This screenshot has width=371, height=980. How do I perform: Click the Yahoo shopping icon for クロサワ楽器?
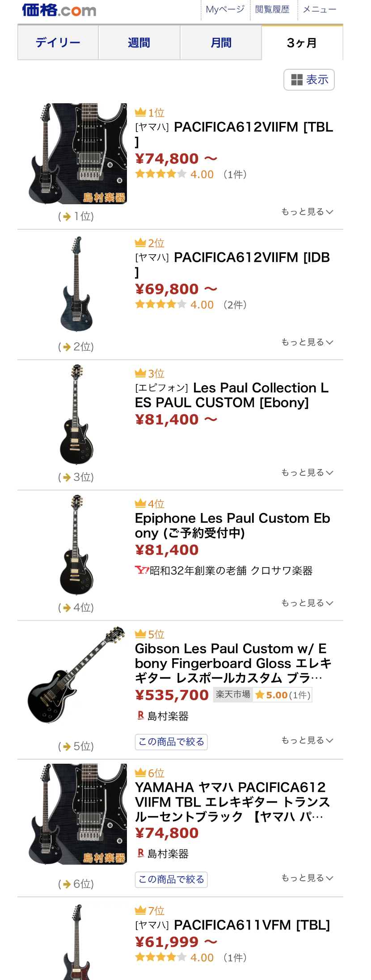pyautogui.click(x=141, y=570)
